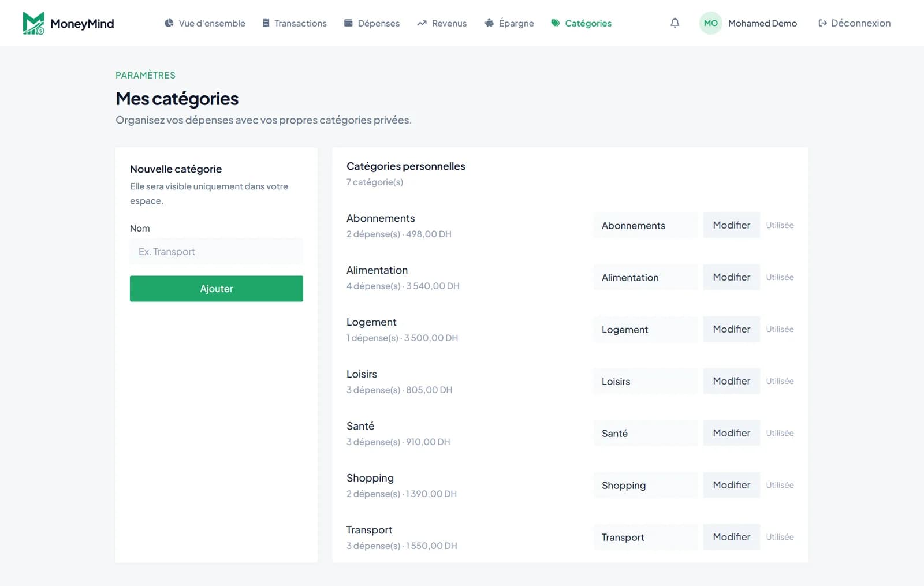924x586 pixels.
Task: Focus the Nom input field
Action: (x=217, y=252)
